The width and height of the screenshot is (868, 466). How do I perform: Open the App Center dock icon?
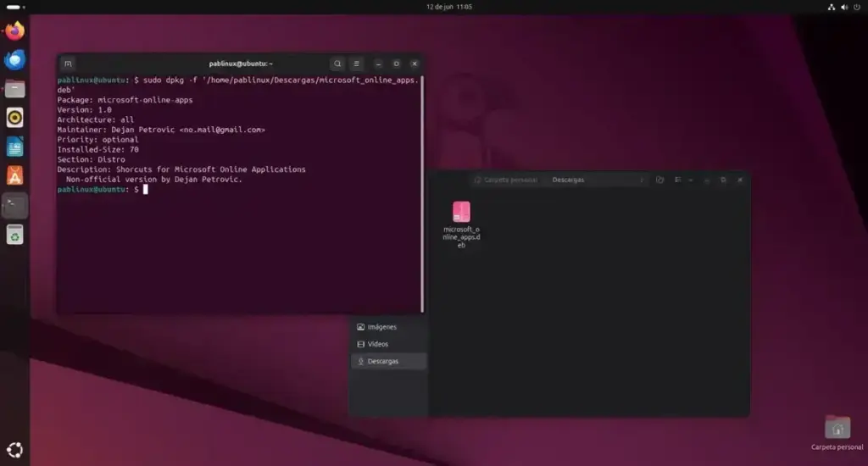(x=15, y=176)
